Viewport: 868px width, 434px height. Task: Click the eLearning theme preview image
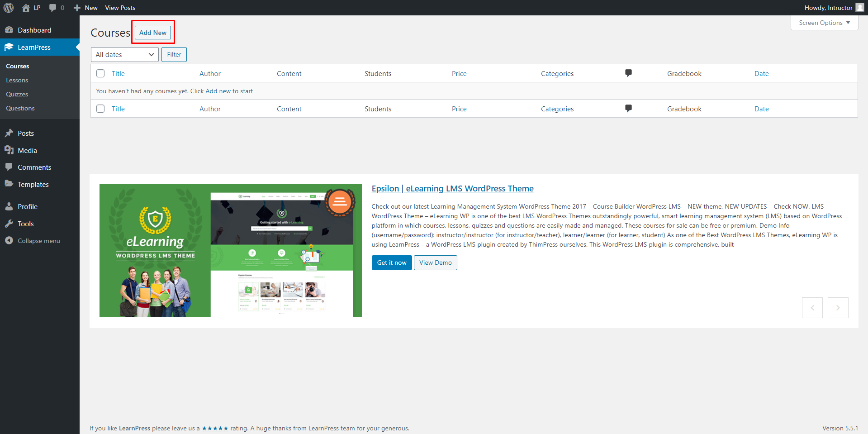coord(231,250)
